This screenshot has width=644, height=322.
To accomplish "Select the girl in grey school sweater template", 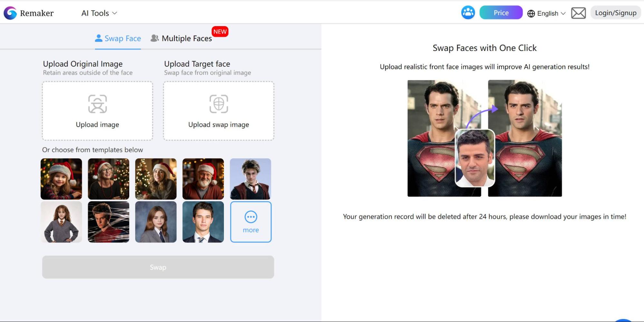I will point(61,222).
